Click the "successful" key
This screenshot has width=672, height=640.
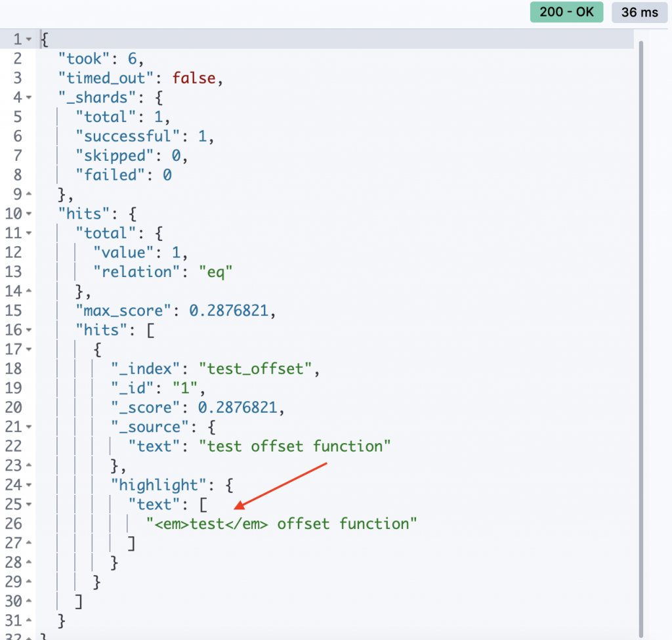tap(128, 137)
